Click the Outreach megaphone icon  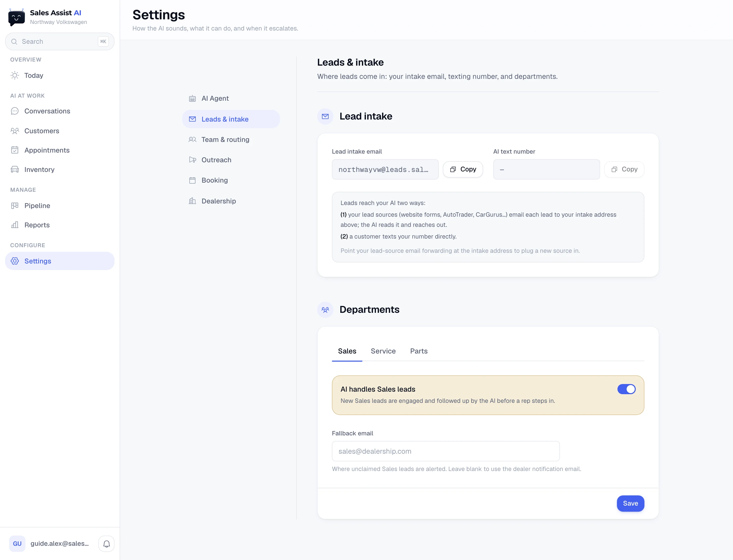click(192, 160)
